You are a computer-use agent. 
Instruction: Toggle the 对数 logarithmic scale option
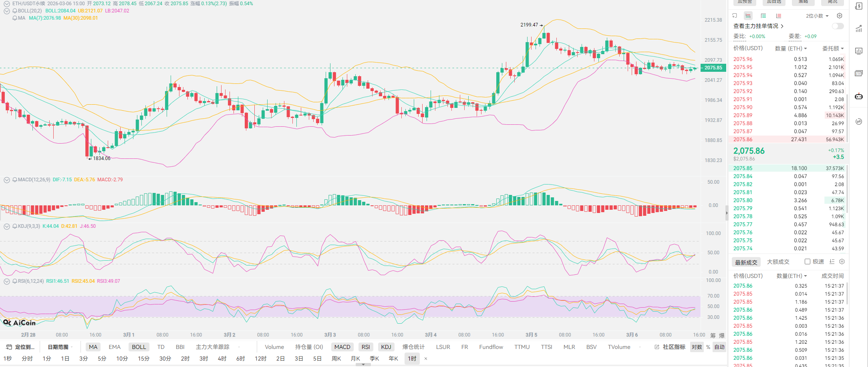(697, 347)
